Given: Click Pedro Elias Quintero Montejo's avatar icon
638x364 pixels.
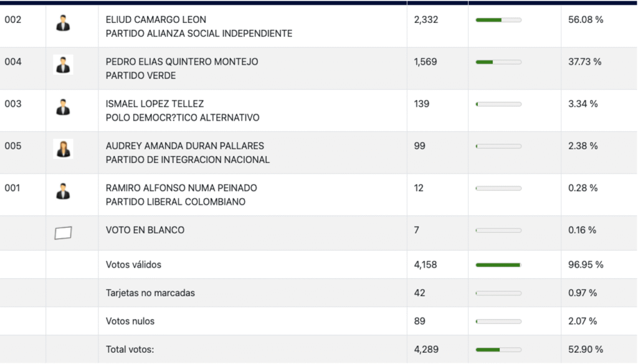Looking at the screenshot, I should (63, 65).
